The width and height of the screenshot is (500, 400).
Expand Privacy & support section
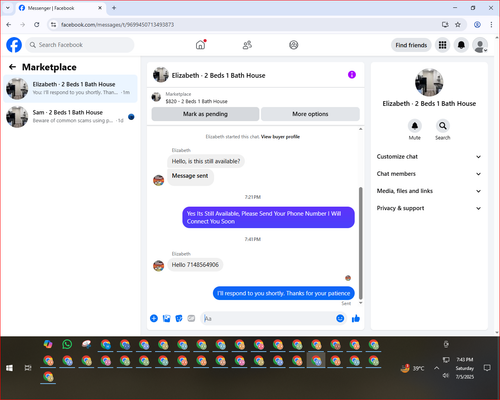click(x=429, y=208)
